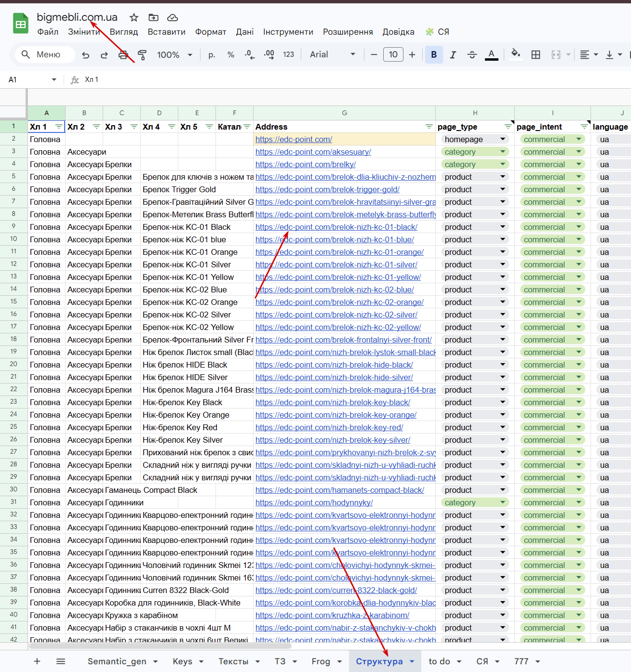Open the Arial font dropdown
631x672 pixels.
333,55
